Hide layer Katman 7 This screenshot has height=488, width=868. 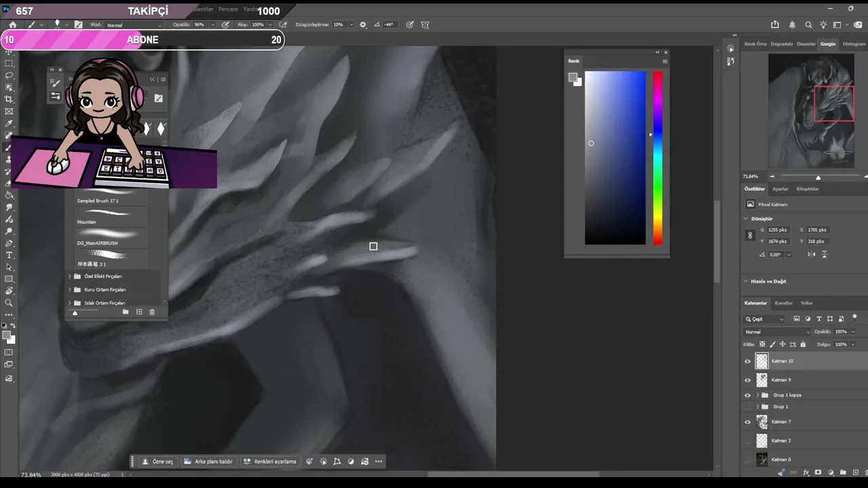pyautogui.click(x=748, y=422)
